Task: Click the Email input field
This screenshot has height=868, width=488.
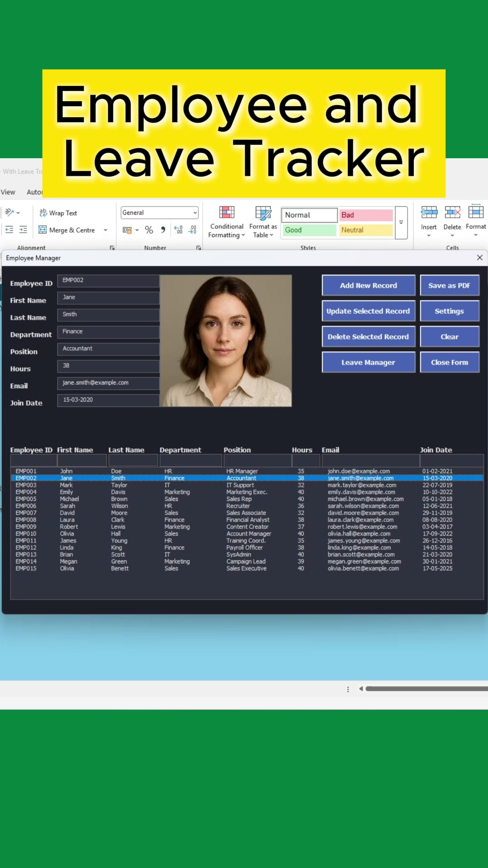Action: pos(108,383)
